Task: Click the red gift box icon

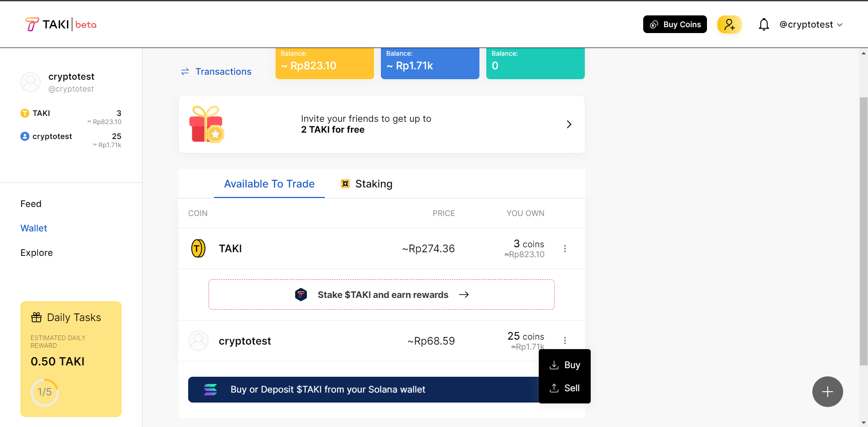Action: [207, 125]
